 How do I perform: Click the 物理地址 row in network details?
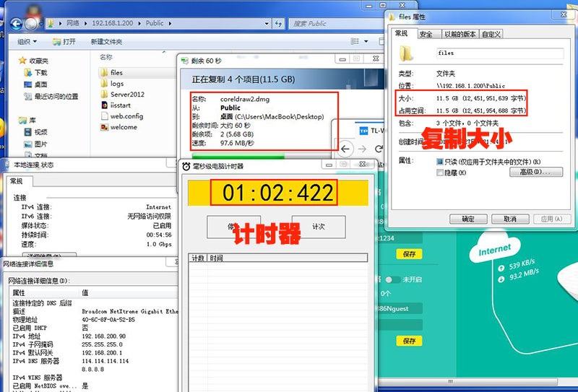tap(95, 319)
